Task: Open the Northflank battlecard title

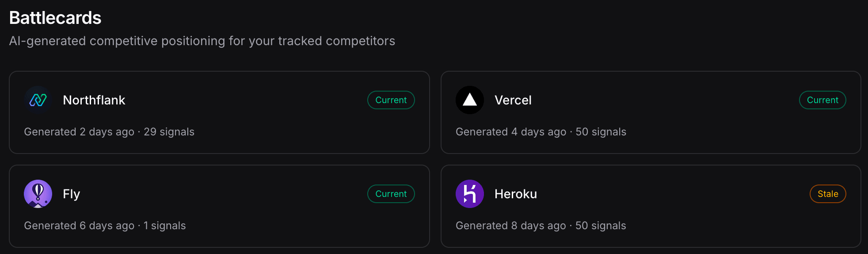Action: [94, 100]
